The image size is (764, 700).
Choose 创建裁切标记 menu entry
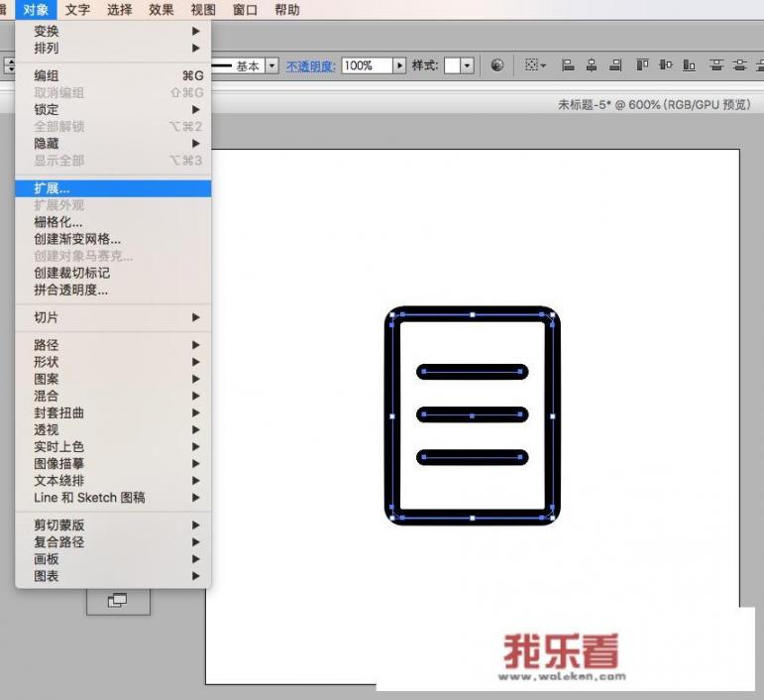pos(113,273)
